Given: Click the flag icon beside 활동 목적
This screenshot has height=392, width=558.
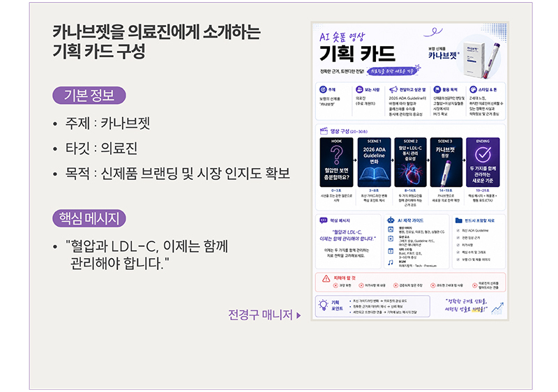Looking at the screenshot, I should click(437, 89).
